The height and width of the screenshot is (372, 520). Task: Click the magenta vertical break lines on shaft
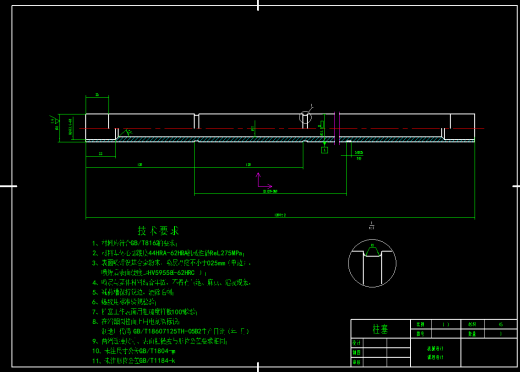point(337,128)
